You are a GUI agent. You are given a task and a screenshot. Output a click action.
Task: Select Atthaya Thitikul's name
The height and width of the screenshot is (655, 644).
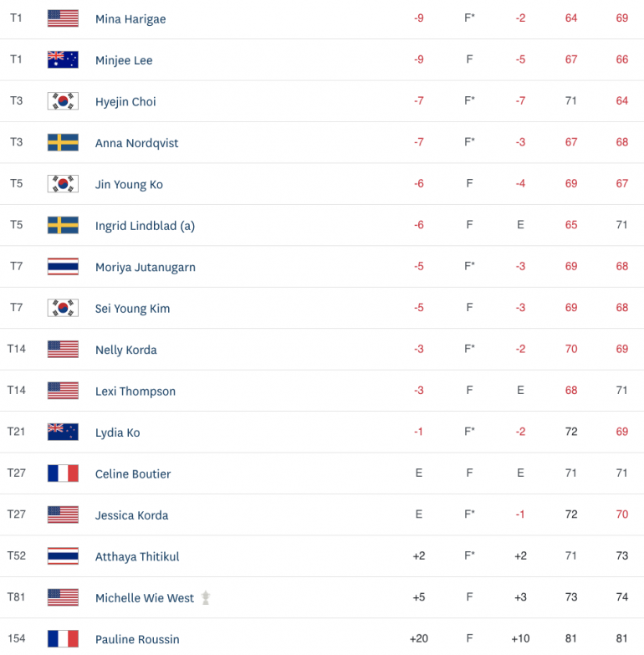137,556
